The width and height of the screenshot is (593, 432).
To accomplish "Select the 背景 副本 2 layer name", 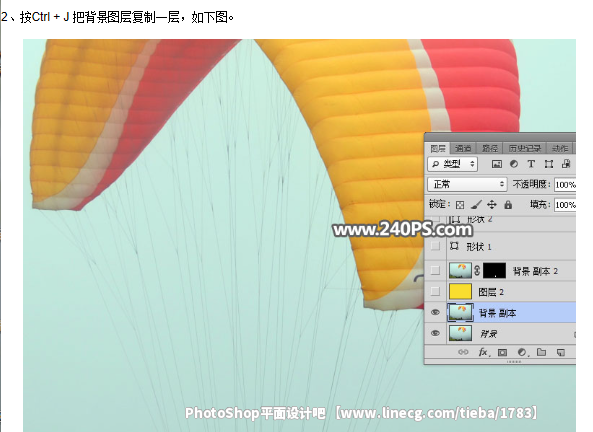I will coord(535,271).
